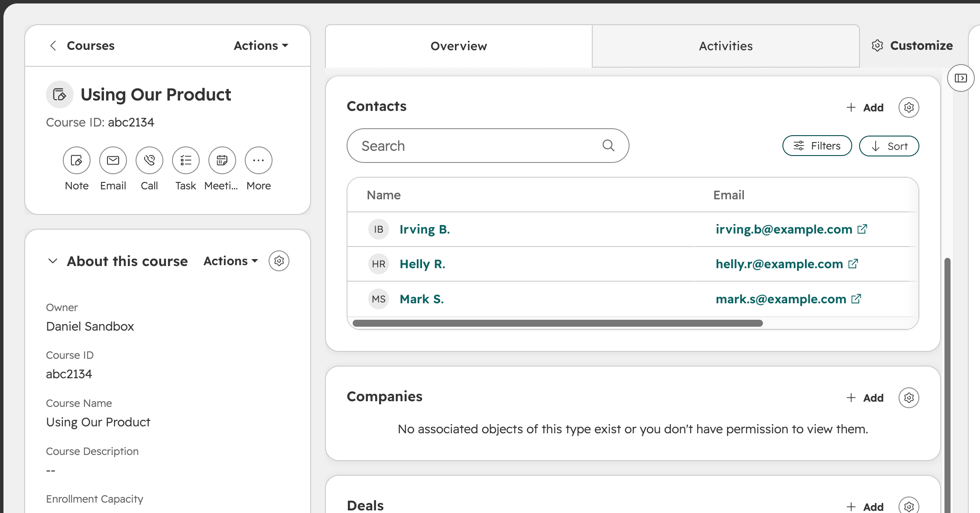The height and width of the screenshot is (513, 980).
Task: Click the Course ID value abc2134 under About
Action: (x=69, y=374)
